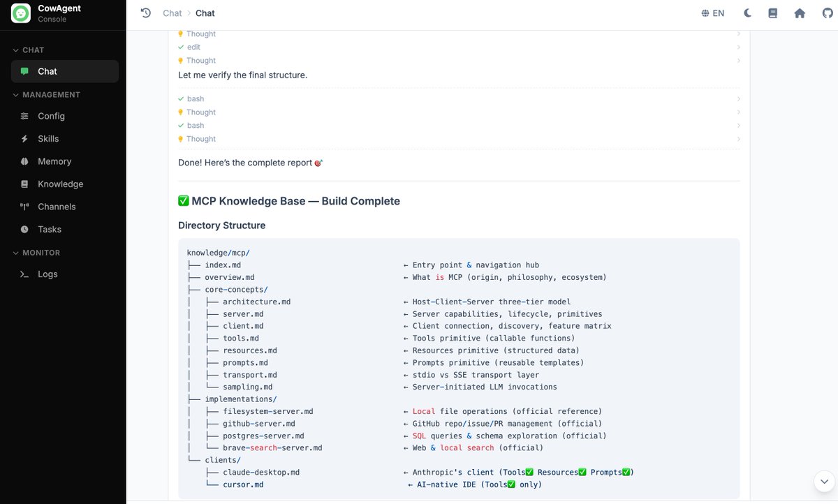The image size is (838, 504).
Task: Click 'client.md' in the directory tree
Action: pos(243,326)
